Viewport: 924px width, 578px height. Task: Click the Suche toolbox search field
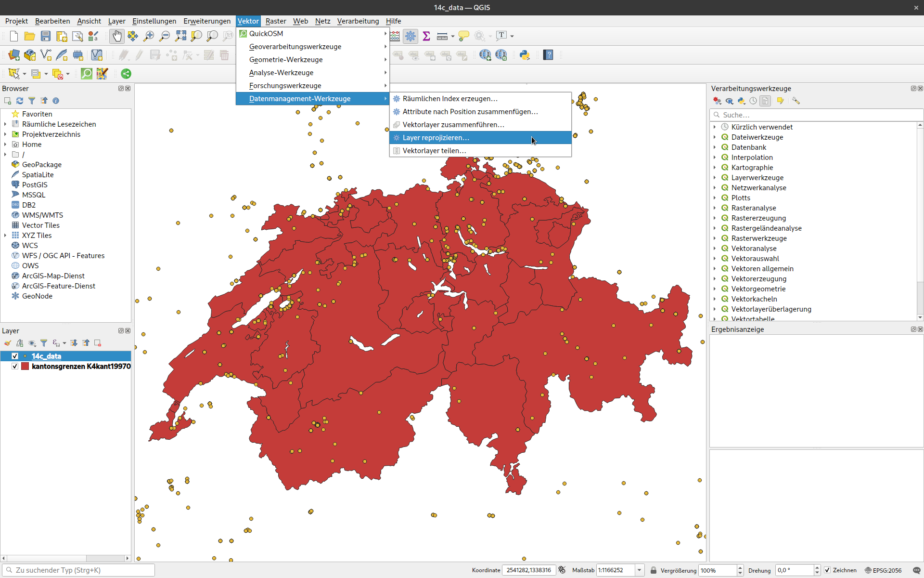point(818,115)
